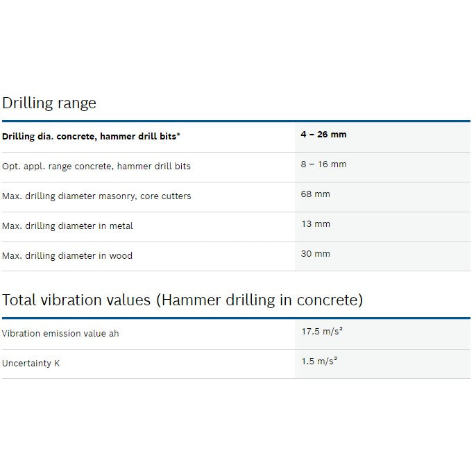476x476 pixels.
Task: Click the 'Opt. appl. range concrete' row label
Action: coord(96,167)
